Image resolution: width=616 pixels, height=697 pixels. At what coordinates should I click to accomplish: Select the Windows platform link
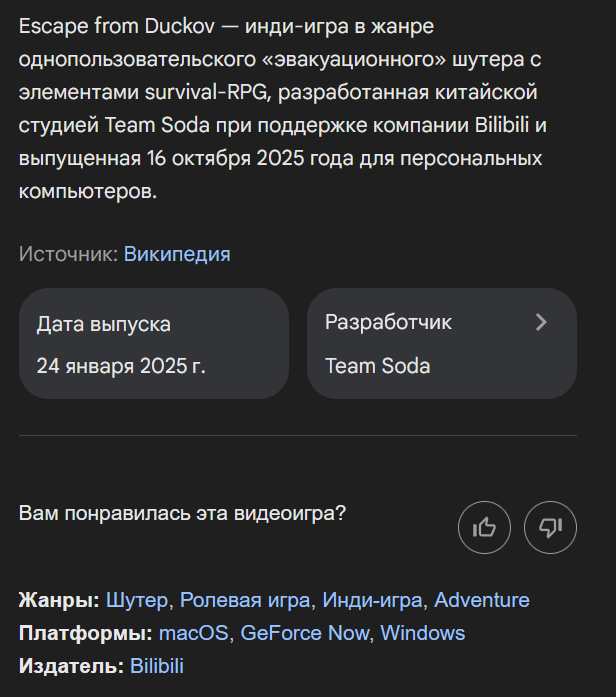[x=422, y=633]
